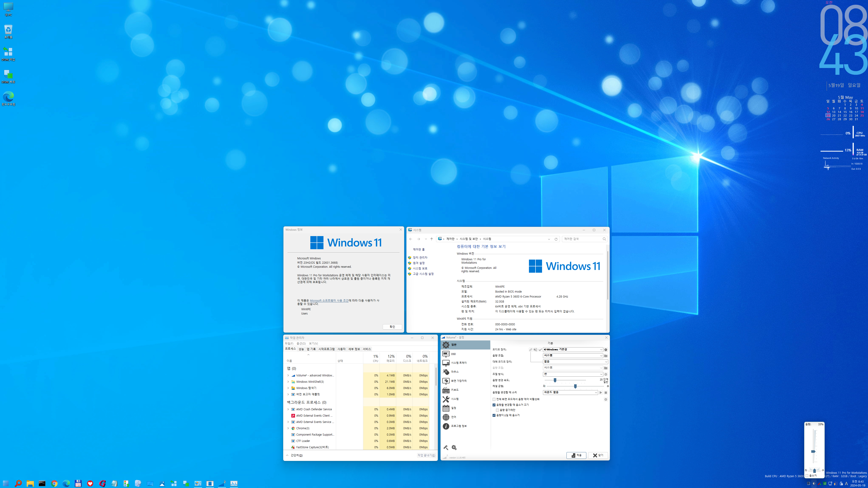Screen dimensions: 868x488
Task: Click the gear icon beside Windows 기본값 dropdown
Action: coord(606,350)
